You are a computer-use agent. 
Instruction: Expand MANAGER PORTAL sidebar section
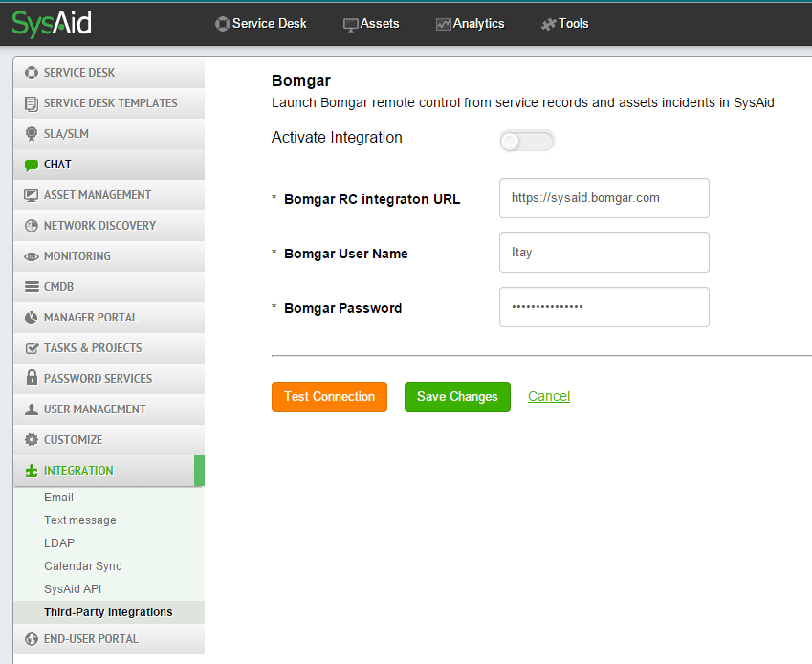(x=109, y=317)
